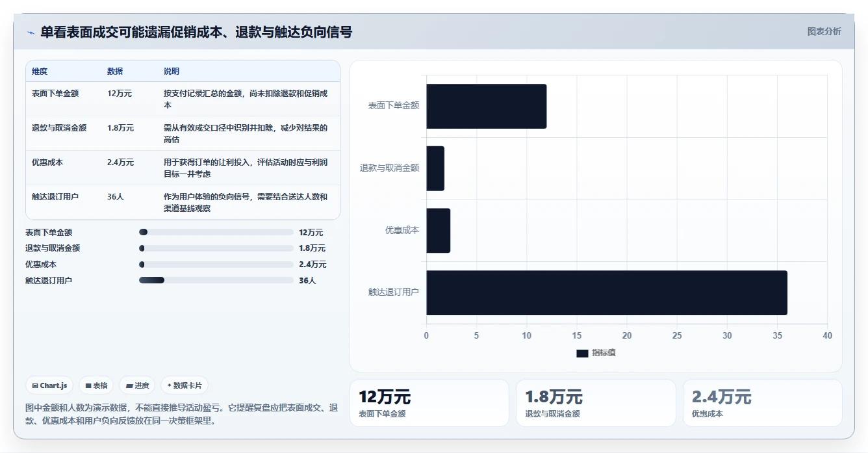This screenshot has height=453, width=868.
Task: Click the 12万元 table cell
Action: click(120, 94)
